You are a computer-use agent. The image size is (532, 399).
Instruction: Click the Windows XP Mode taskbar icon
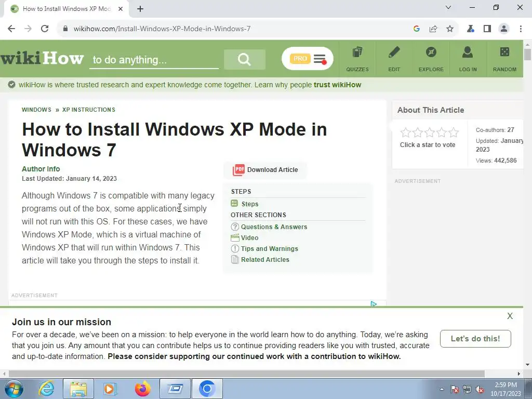(x=176, y=389)
